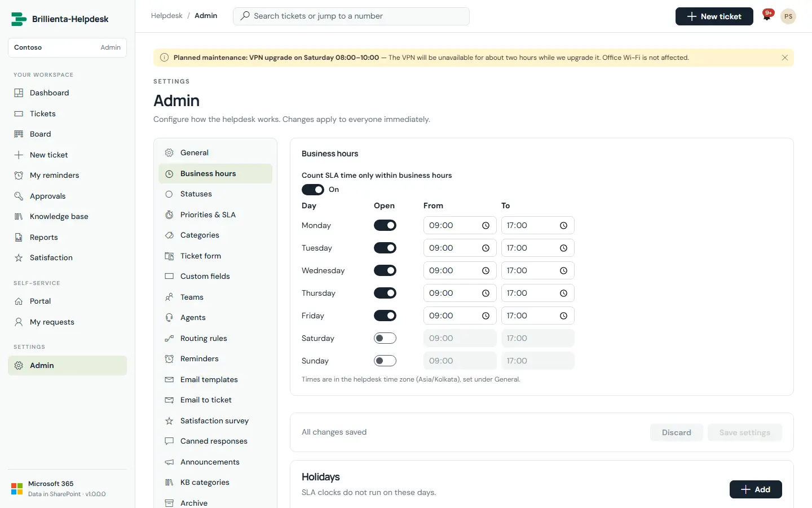Click the Portal home icon

pos(19,301)
